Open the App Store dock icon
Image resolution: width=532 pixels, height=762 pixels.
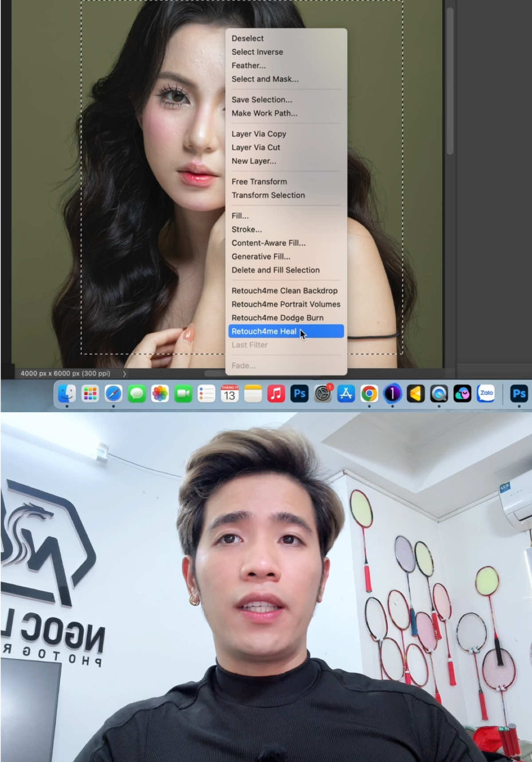346,394
